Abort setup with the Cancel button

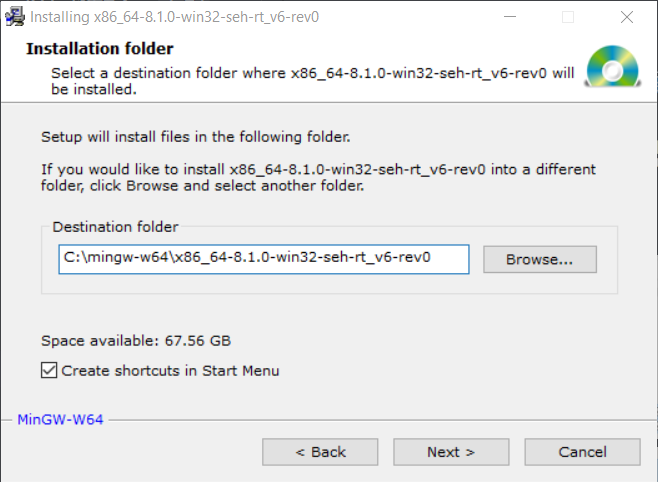[582, 452]
